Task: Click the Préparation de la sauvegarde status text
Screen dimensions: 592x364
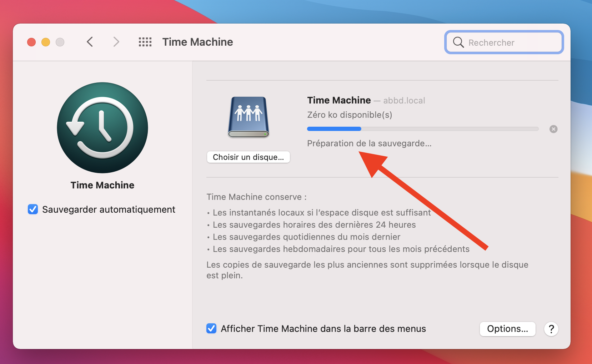Action: point(369,143)
